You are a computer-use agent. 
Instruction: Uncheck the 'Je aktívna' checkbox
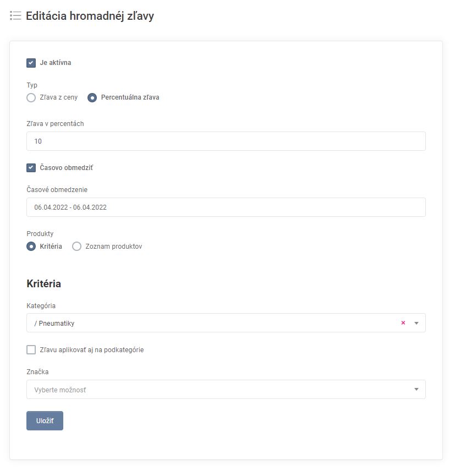point(31,63)
